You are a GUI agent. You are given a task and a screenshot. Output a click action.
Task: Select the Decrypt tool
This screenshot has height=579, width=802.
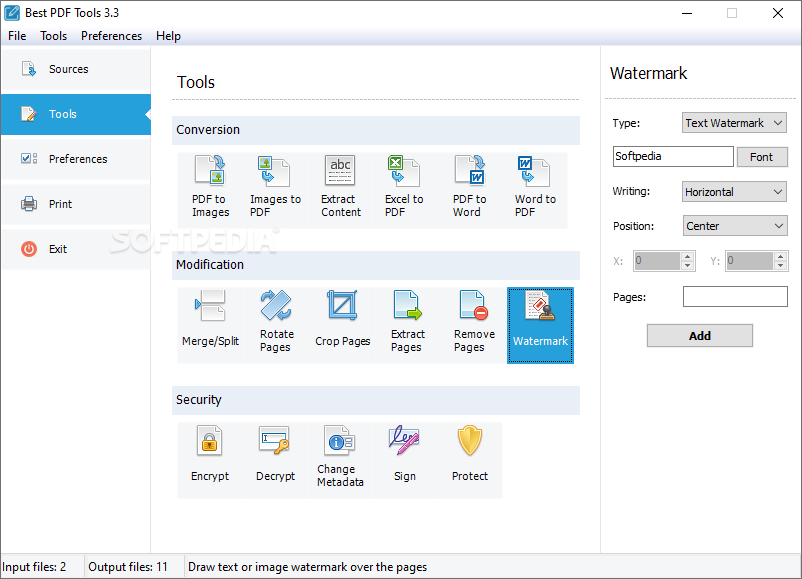click(x=275, y=460)
